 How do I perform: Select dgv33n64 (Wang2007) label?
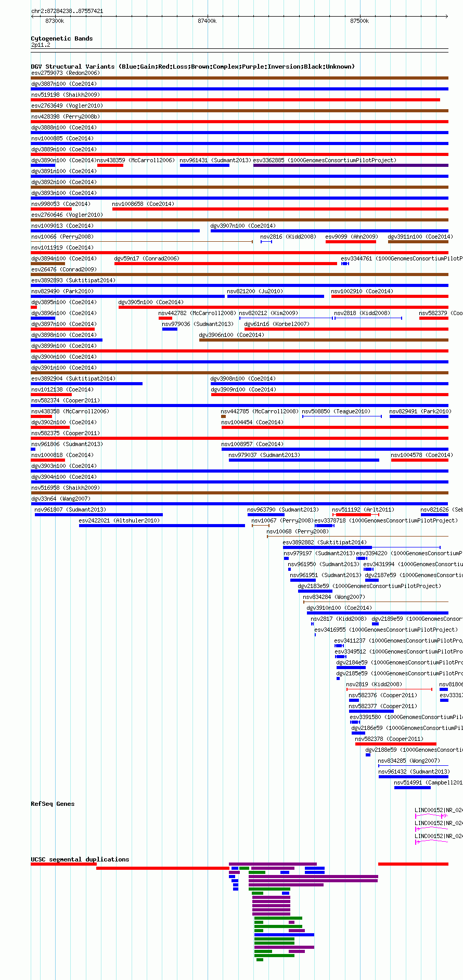[61, 499]
